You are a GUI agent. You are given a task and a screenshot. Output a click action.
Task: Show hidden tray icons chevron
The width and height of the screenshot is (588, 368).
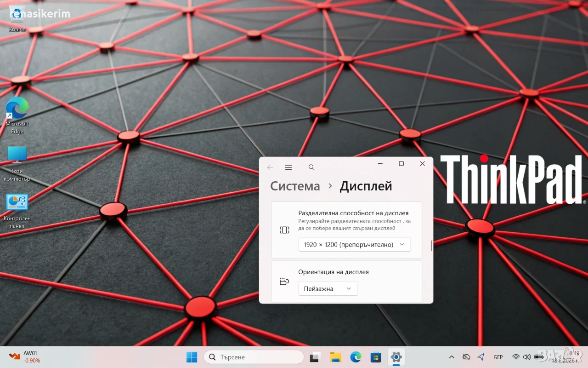point(452,357)
